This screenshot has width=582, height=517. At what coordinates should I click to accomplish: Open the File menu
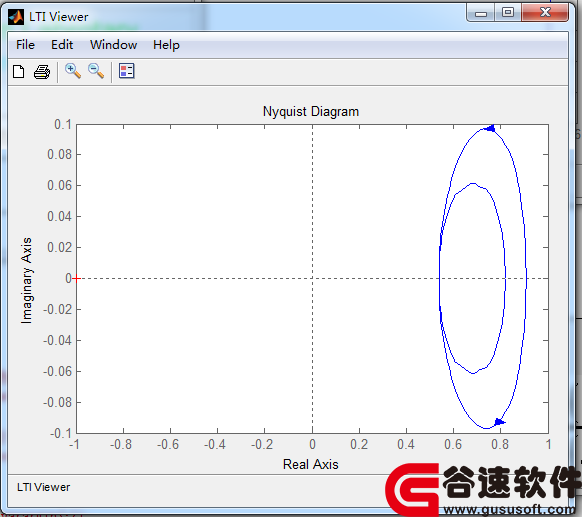pos(26,45)
